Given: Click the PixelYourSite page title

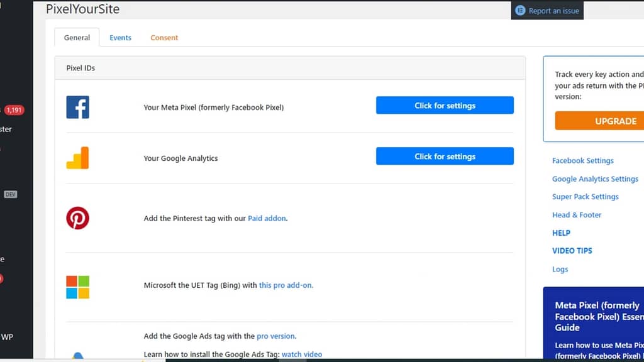Looking at the screenshot, I should (82, 9).
